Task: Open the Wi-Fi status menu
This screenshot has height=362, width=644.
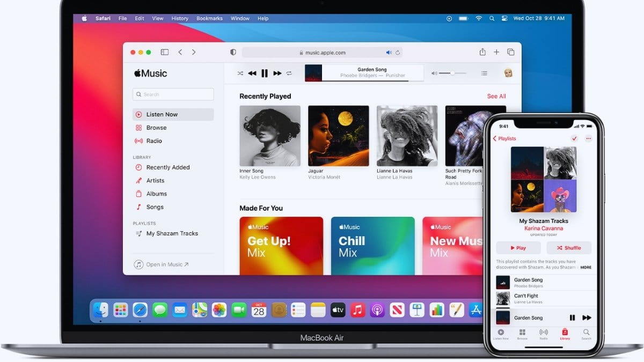Action: point(479,18)
